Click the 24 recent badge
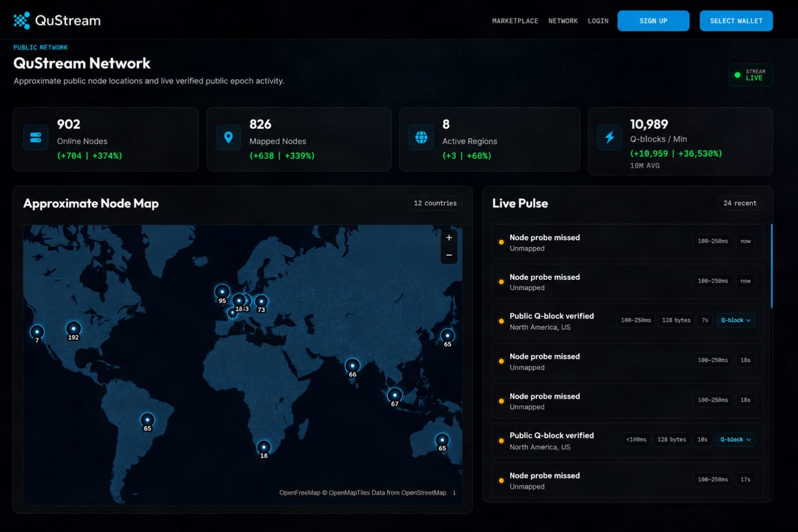 (740, 203)
